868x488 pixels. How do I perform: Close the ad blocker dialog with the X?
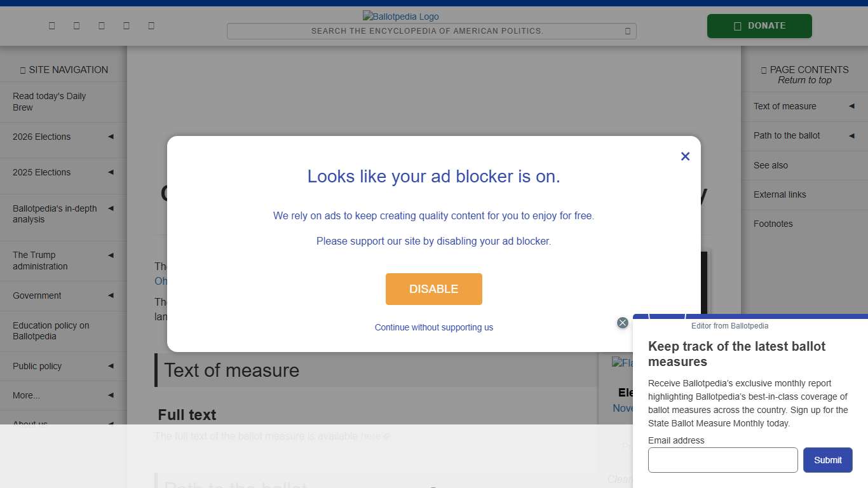(685, 156)
